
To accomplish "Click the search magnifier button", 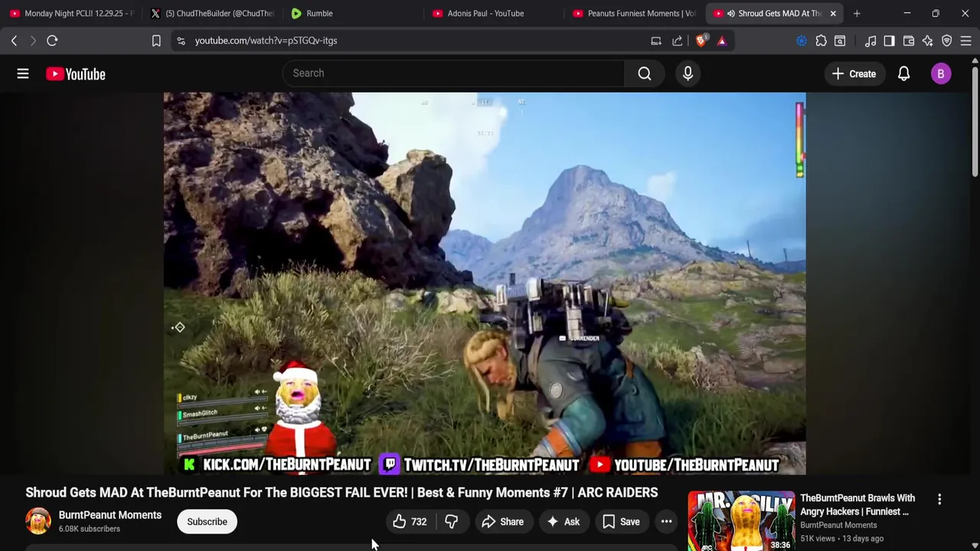I will (645, 73).
